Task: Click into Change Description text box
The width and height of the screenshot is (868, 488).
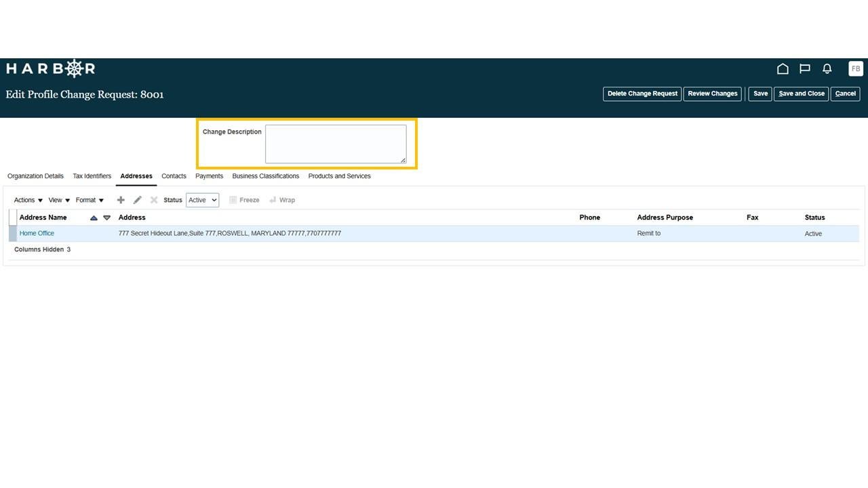Action: 336,144
